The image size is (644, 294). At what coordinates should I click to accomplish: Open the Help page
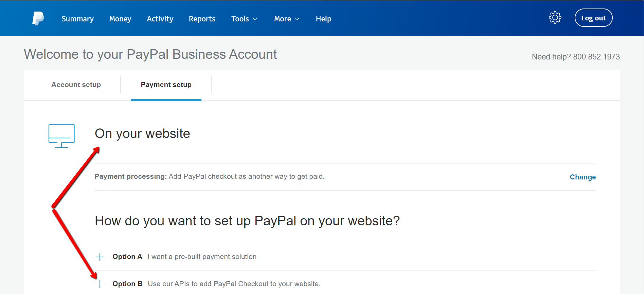[x=323, y=19]
